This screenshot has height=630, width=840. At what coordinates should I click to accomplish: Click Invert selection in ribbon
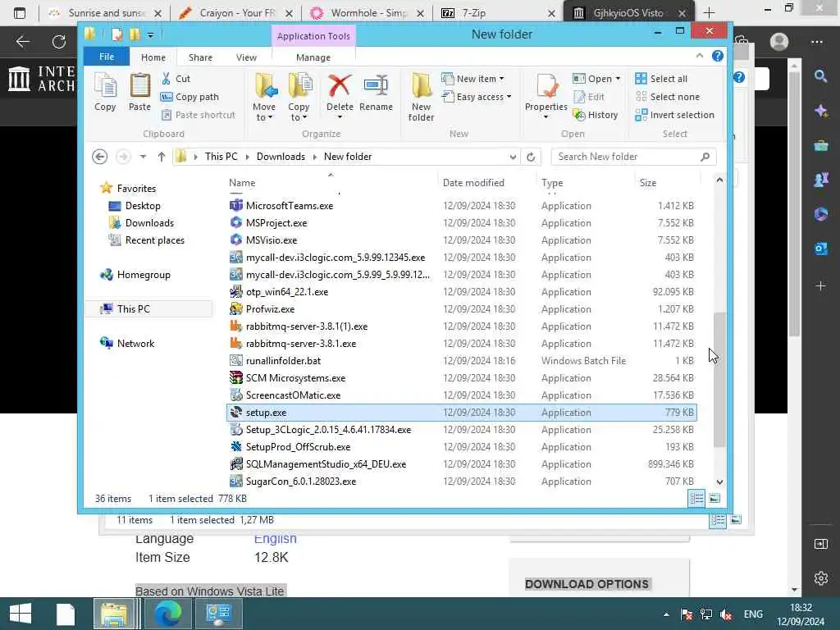point(674,115)
